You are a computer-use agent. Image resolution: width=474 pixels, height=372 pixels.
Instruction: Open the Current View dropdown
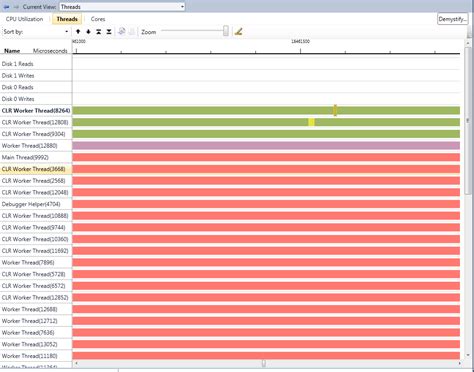(x=122, y=7)
